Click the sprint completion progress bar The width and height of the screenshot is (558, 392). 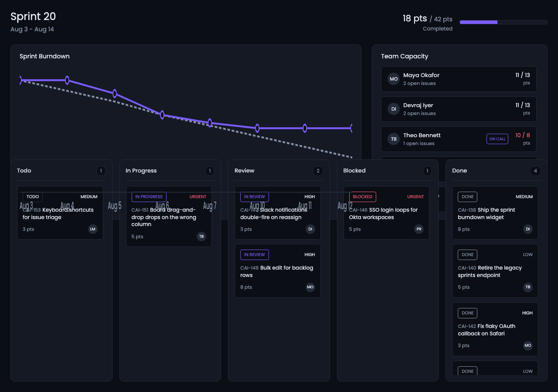pos(504,22)
